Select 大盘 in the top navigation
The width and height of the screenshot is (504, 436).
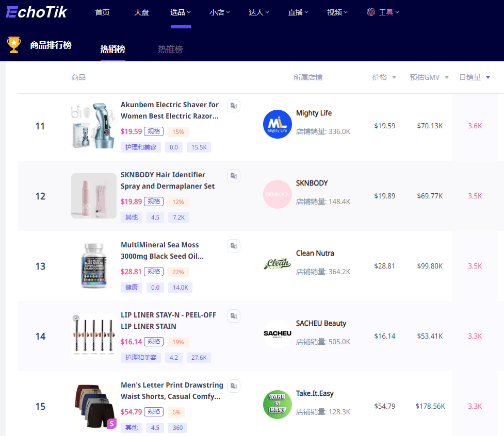pyautogui.click(x=141, y=12)
